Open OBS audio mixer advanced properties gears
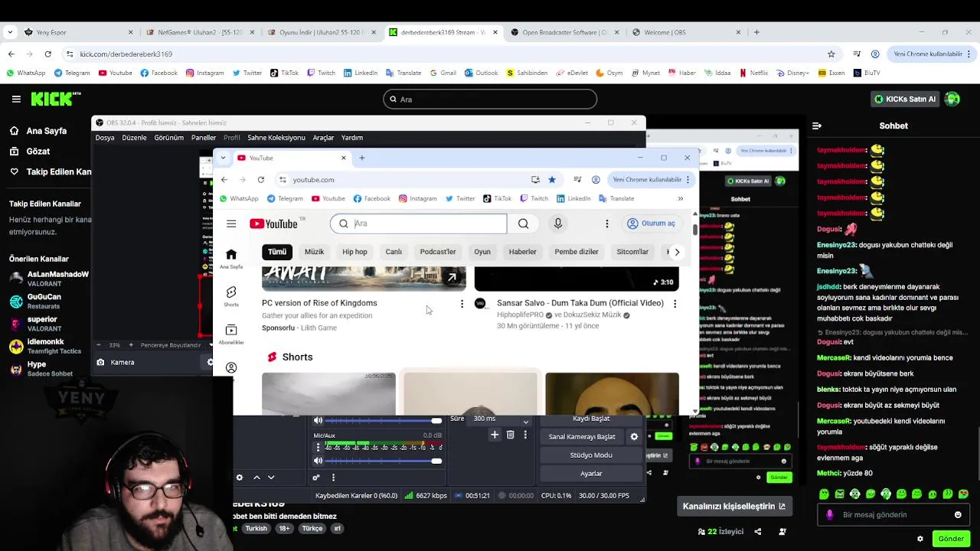 [315, 478]
